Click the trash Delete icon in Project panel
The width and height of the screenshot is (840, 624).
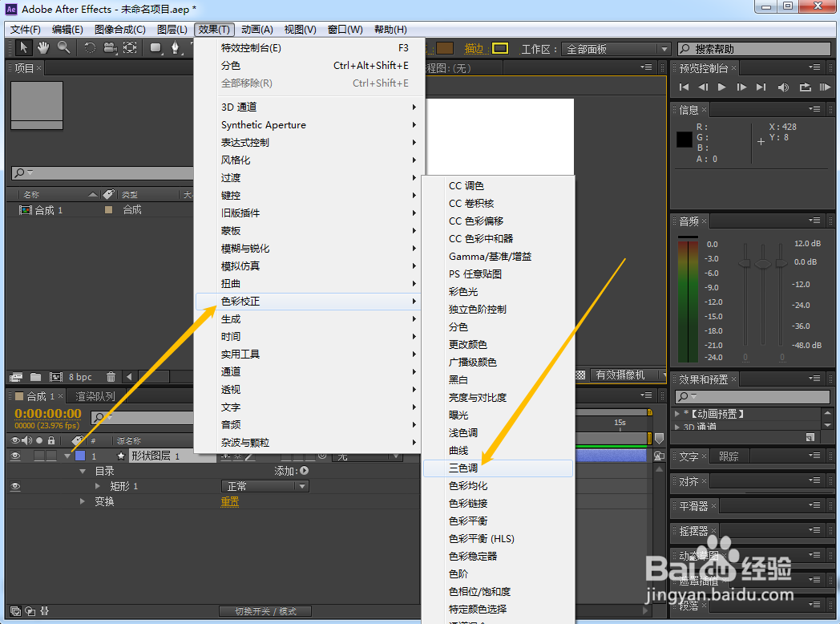tap(111, 377)
